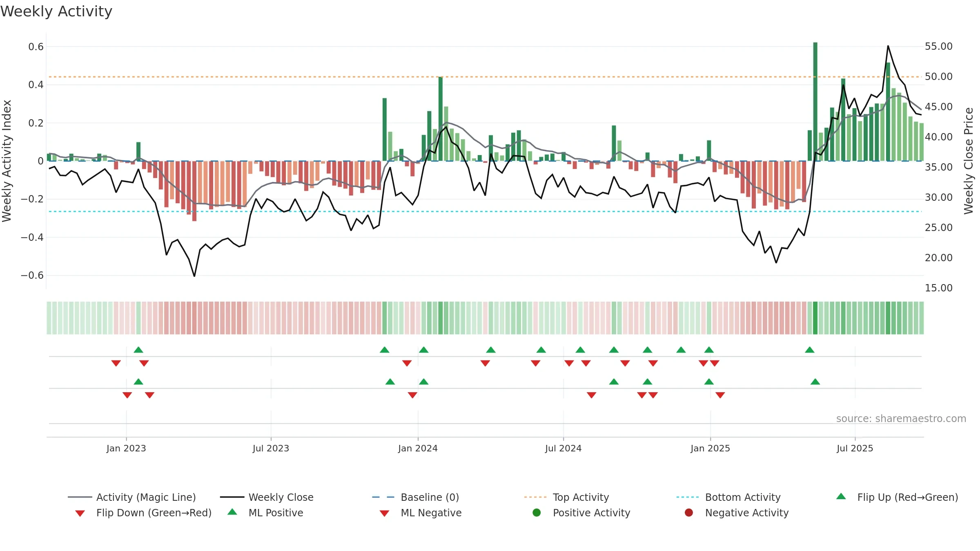Select the Jan 2024 x-axis label
The height and width of the screenshot is (551, 980).
pos(418,448)
